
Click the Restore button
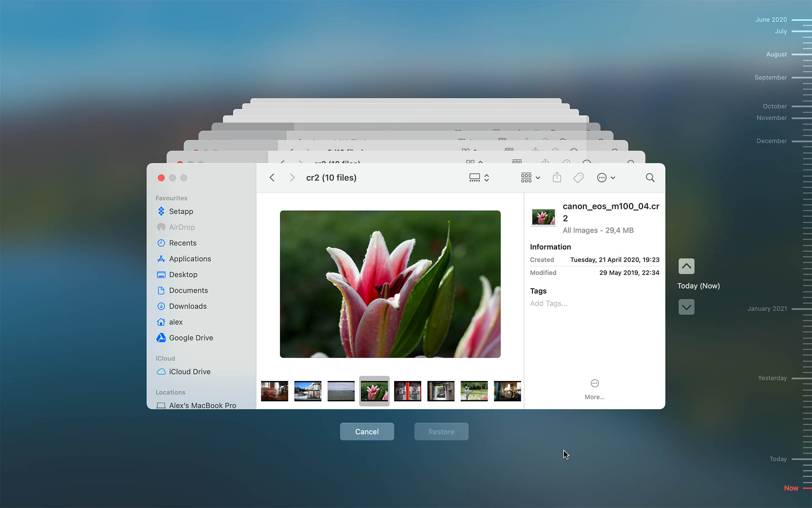click(442, 431)
